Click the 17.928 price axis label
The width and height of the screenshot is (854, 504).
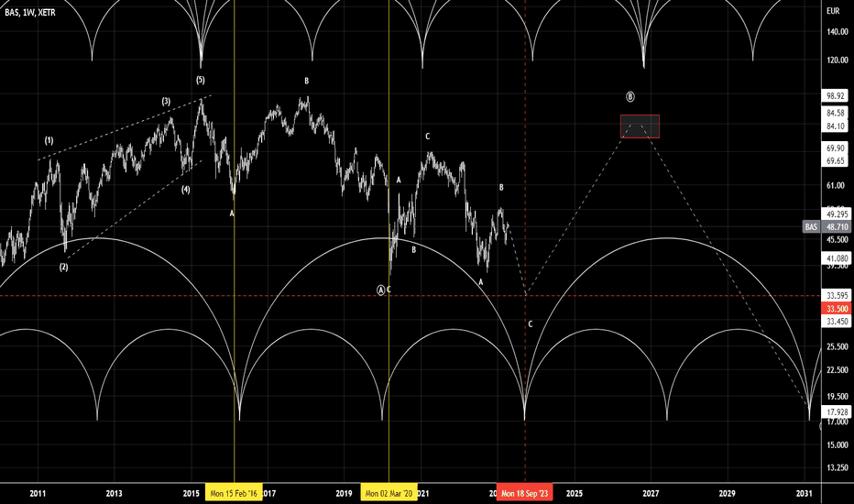[x=837, y=412]
